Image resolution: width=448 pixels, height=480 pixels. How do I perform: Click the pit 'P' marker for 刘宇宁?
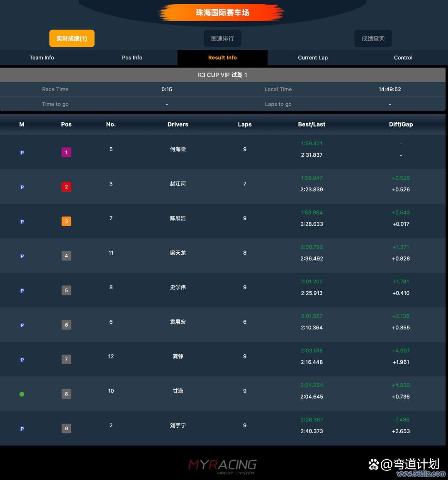pyautogui.click(x=22, y=429)
